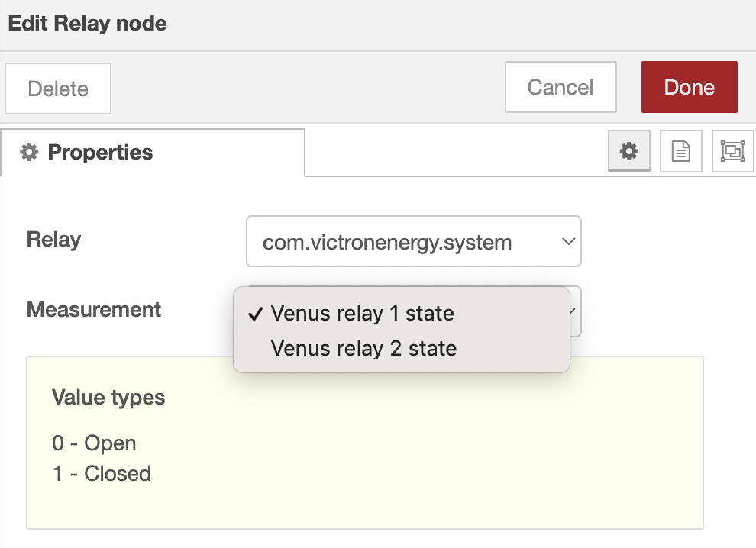Click the Relay field label
The width and height of the screenshot is (756, 548).
coord(53,240)
